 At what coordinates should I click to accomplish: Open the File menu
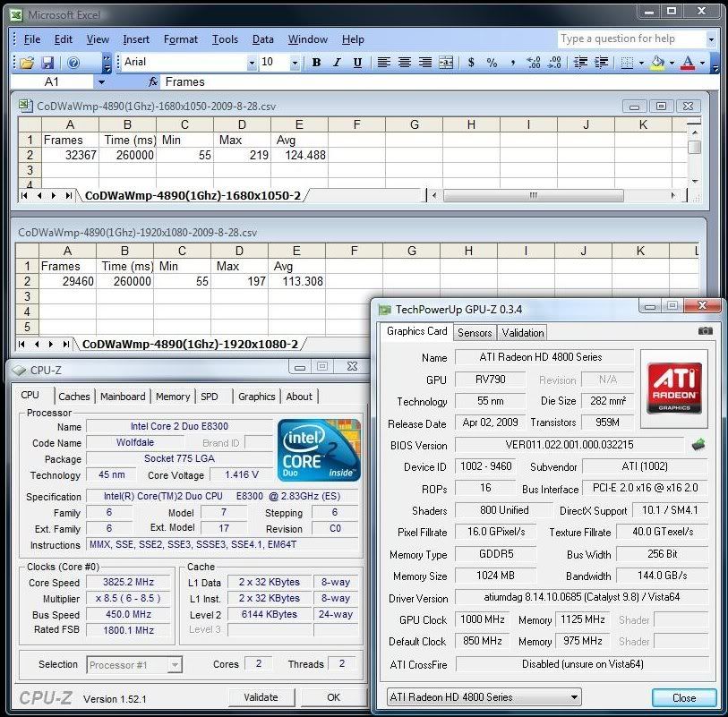coord(32,39)
